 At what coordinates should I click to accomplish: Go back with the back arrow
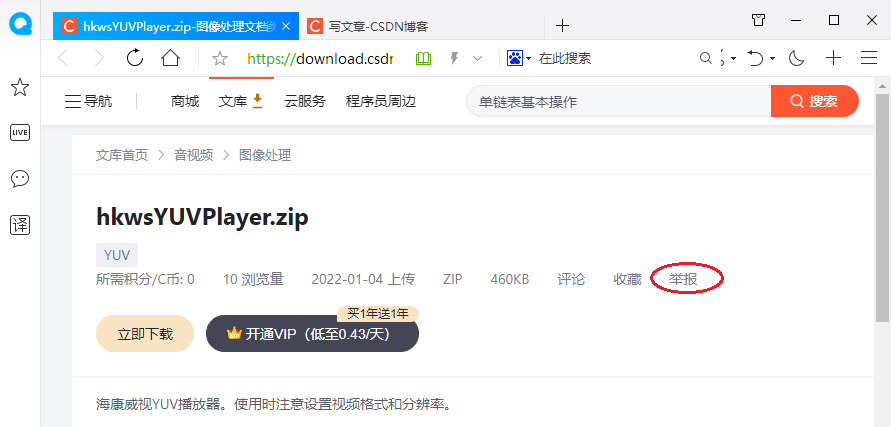[x=63, y=58]
